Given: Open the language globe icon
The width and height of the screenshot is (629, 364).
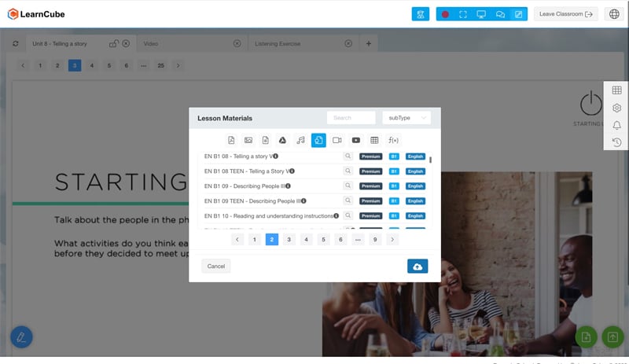Looking at the screenshot, I should coord(614,14).
